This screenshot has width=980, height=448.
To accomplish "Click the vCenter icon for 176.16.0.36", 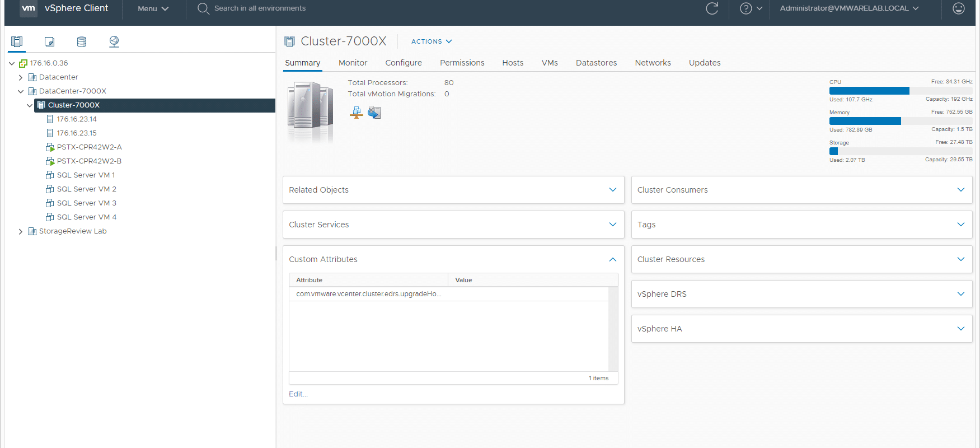I will tap(23, 63).
